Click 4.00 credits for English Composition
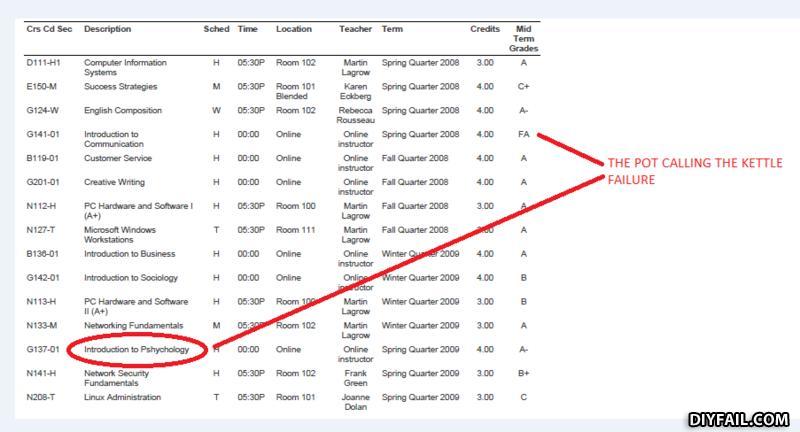The image size is (800, 432). pos(485,111)
